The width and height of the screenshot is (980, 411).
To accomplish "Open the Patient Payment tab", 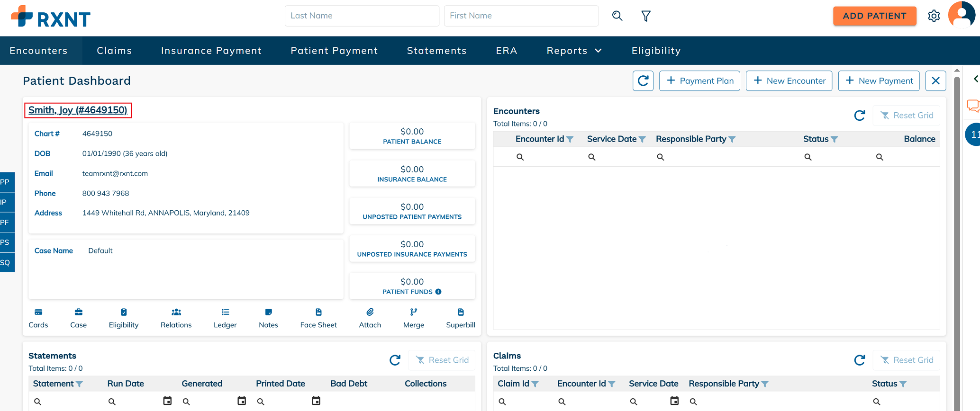I will (334, 51).
